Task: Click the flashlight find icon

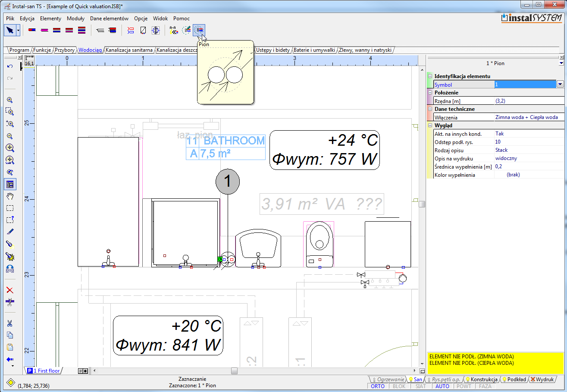Action: [x=10, y=245]
